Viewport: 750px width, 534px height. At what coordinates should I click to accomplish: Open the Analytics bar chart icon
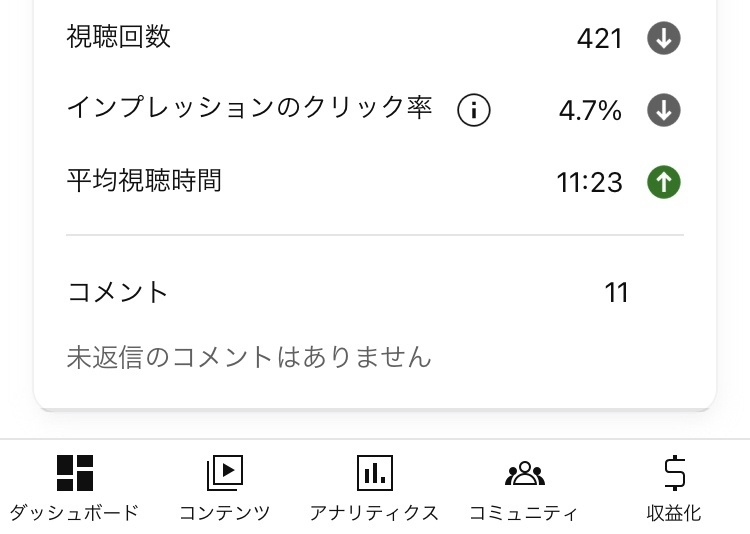point(375,473)
